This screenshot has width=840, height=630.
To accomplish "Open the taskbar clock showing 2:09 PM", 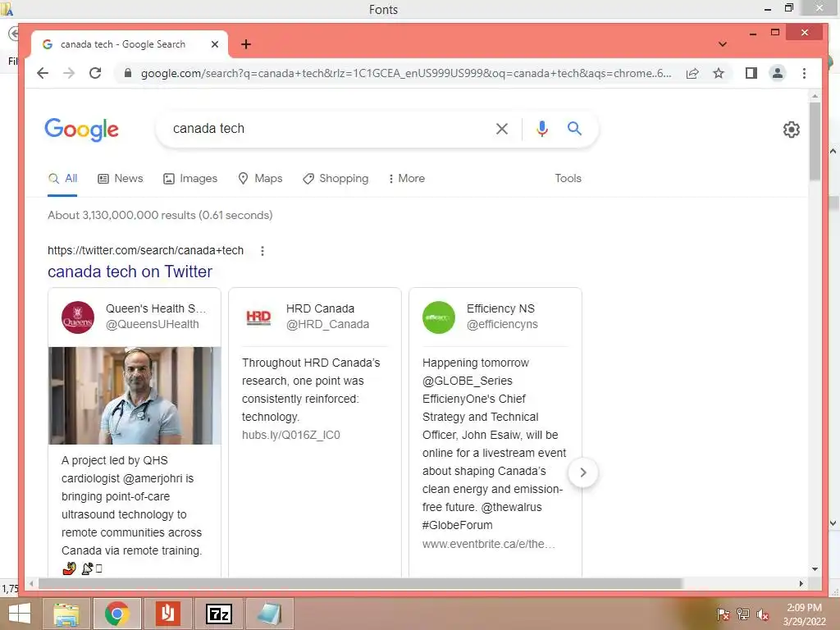I will tap(804, 614).
